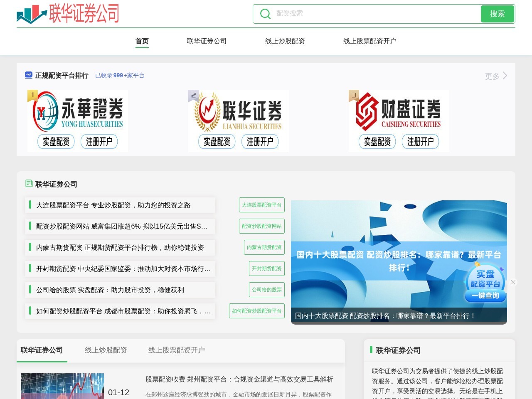The height and width of the screenshot is (399, 532).
Task: Open 线上股票配资开户 navigation item
Action: click(370, 41)
